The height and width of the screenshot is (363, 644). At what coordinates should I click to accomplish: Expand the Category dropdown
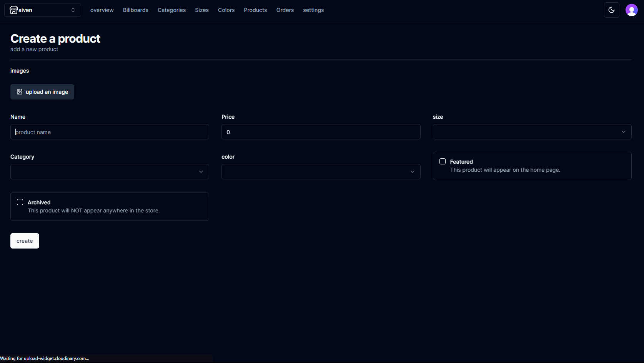point(110,172)
